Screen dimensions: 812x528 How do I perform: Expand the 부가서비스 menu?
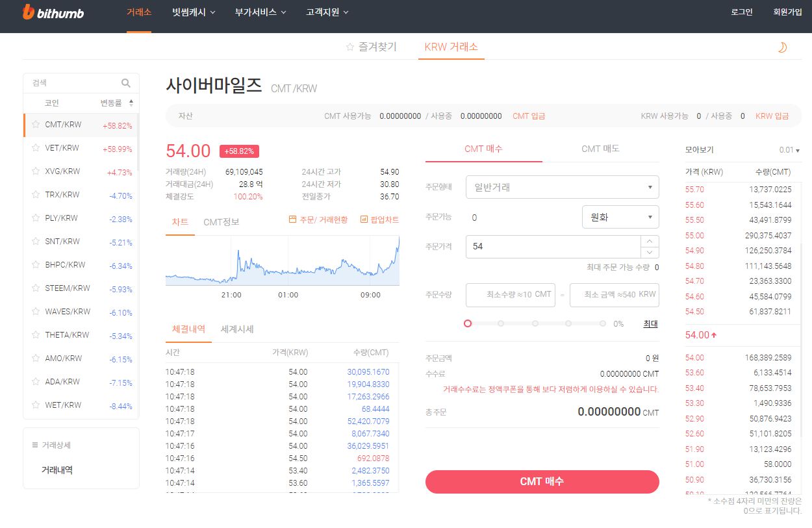[260, 12]
